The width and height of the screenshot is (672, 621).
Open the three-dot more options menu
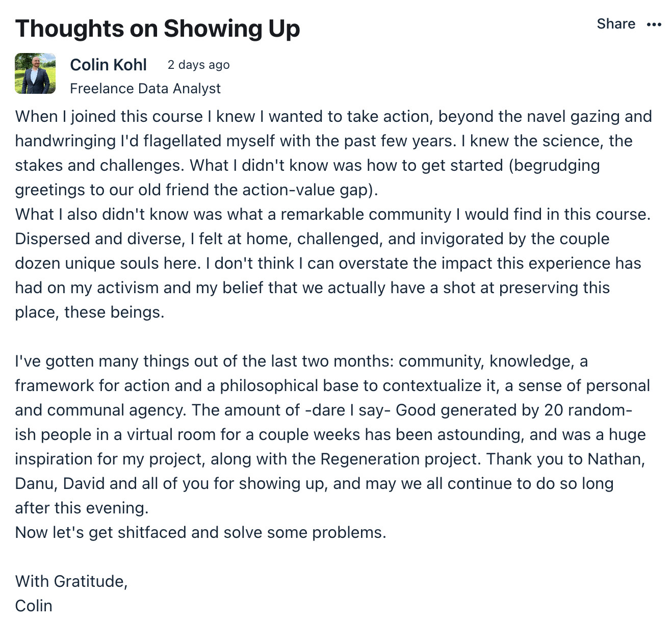(x=654, y=24)
